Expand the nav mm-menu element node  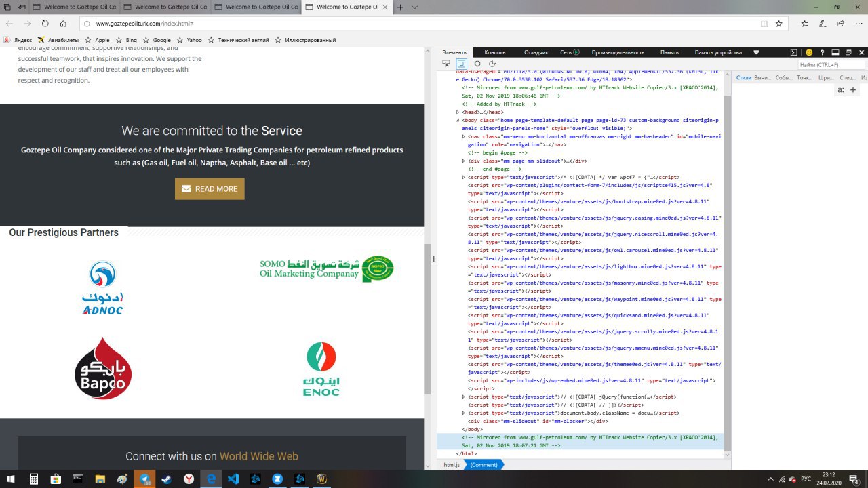[464, 136]
